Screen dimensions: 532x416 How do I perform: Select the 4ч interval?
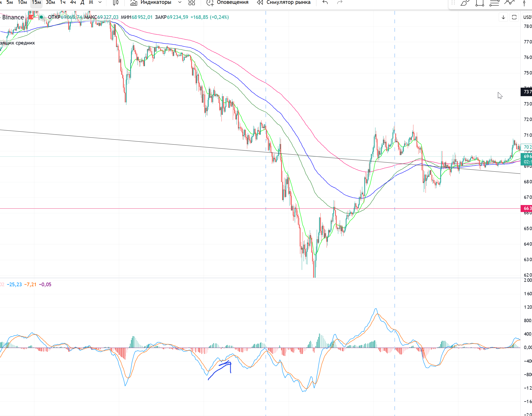click(73, 3)
